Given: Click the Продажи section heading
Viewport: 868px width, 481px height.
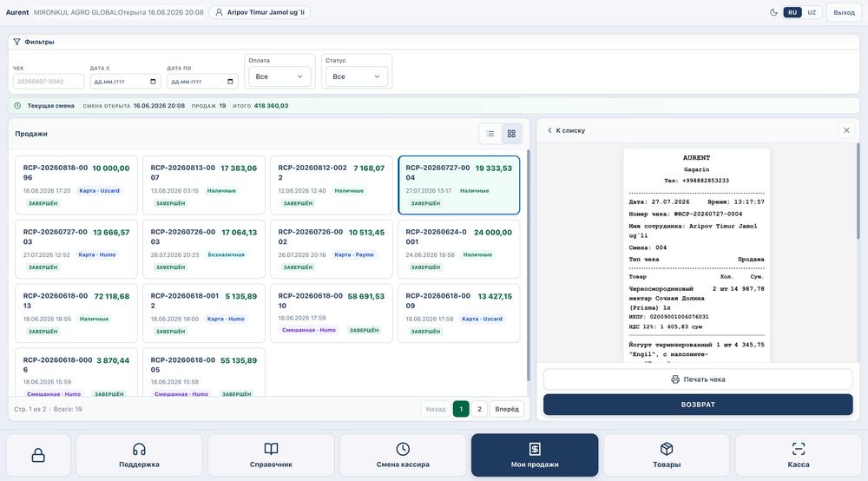Looking at the screenshot, I should [x=31, y=134].
